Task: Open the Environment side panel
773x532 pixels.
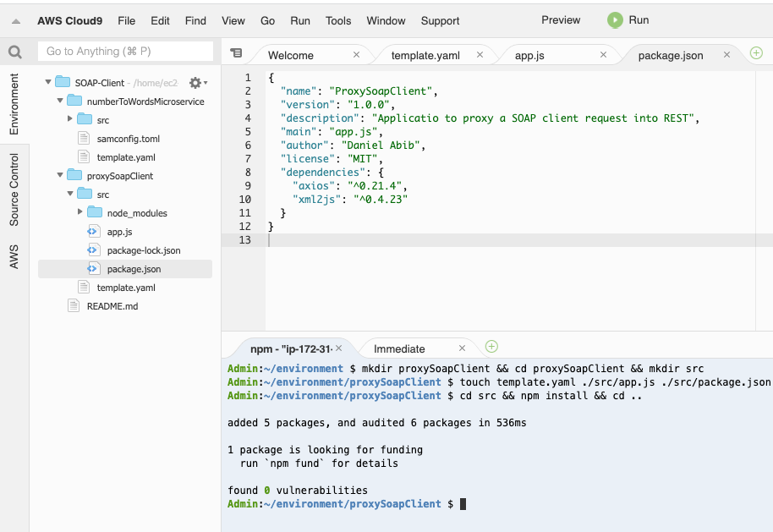Action: click(14, 104)
